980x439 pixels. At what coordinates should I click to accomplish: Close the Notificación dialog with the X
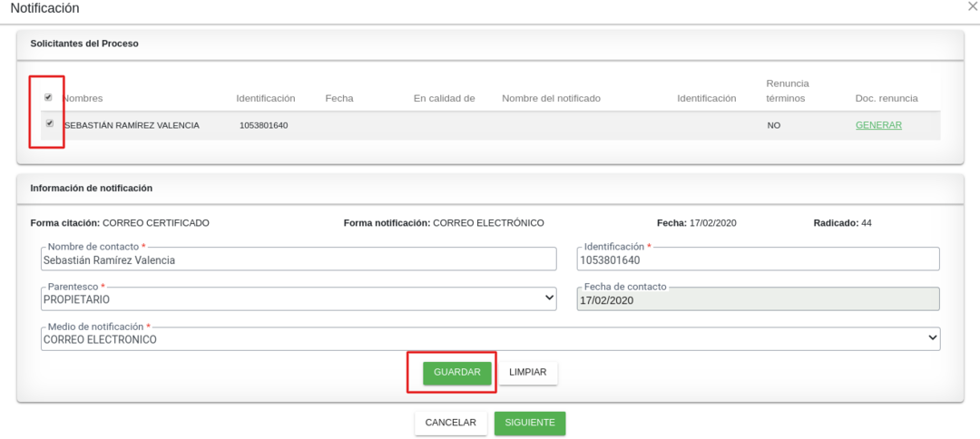[x=973, y=6]
